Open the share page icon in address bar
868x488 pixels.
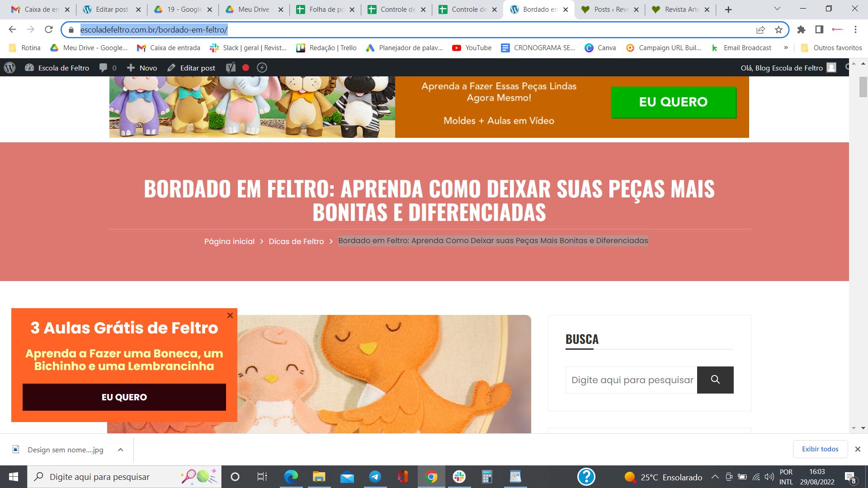coord(760,30)
